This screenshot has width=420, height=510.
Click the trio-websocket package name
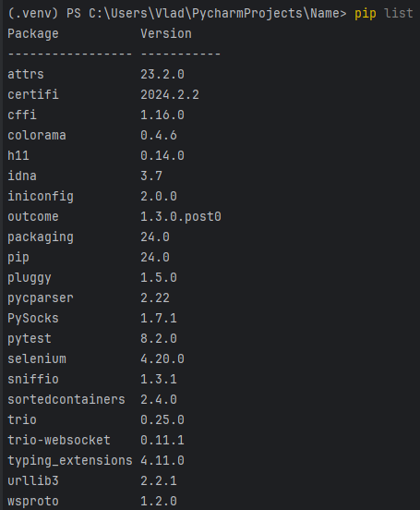click(x=59, y=440)
